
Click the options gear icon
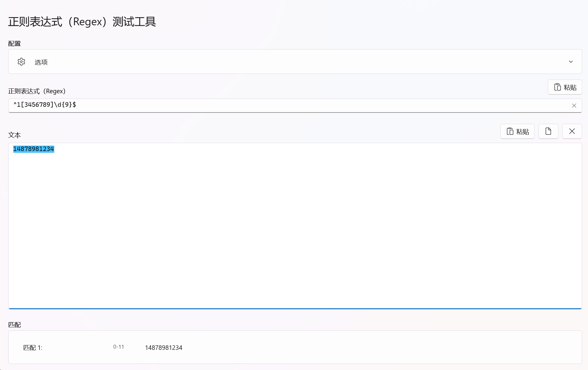[x=21, y=62]
